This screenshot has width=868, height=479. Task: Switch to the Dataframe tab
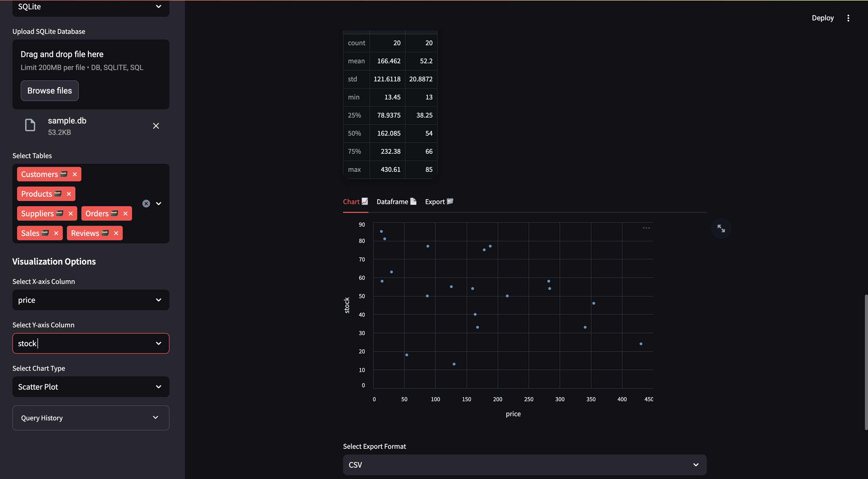396,202
